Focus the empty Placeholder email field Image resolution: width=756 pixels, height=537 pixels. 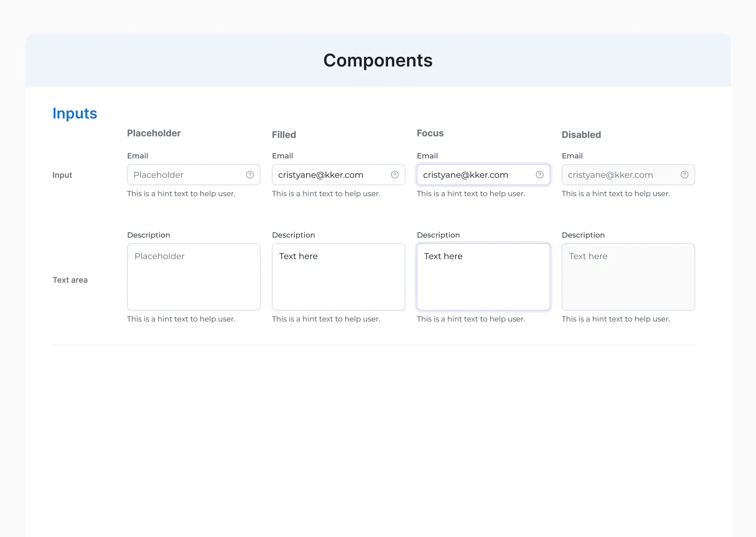click(x=193, y=175)
